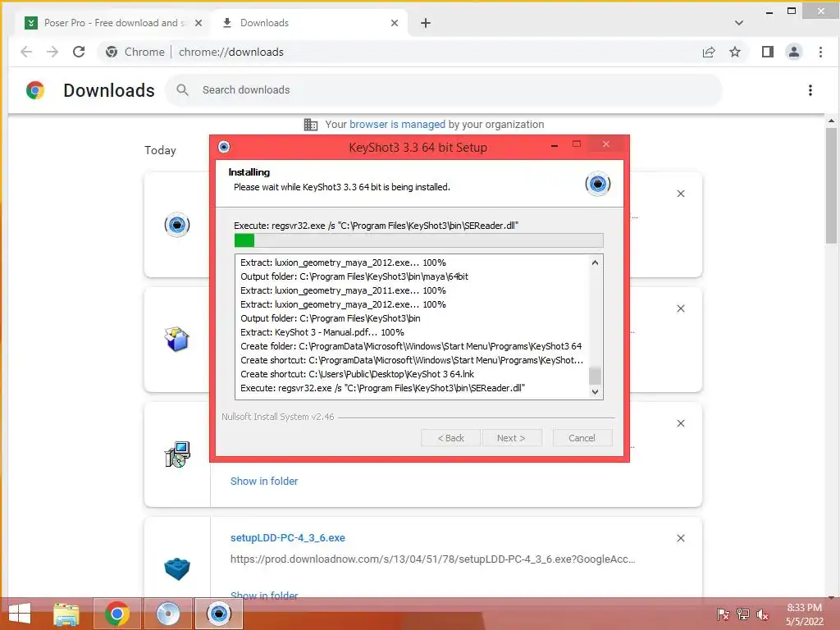Close the Downloads tab

coord(395,23)
